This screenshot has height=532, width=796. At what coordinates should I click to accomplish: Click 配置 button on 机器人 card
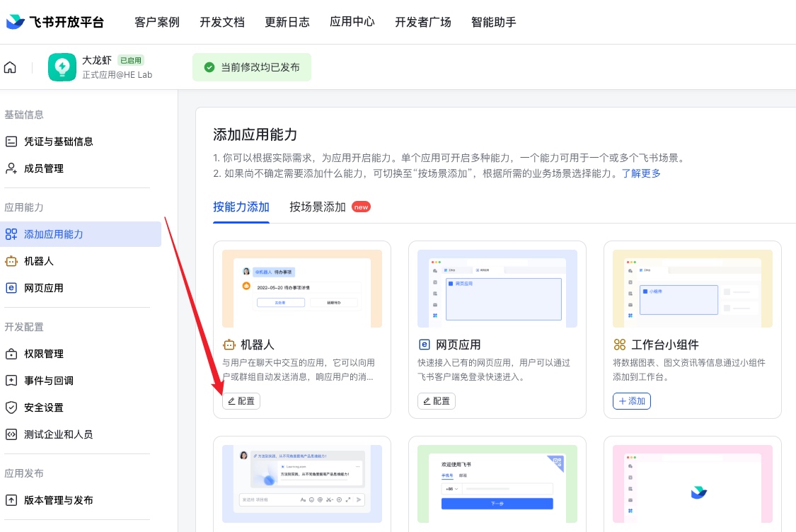coord(241,401)
